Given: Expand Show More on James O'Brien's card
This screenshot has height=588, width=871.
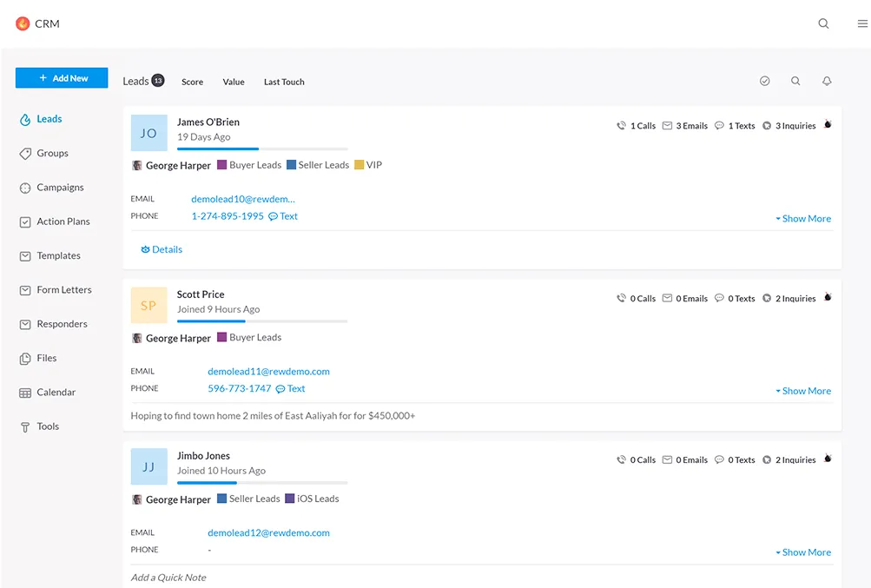Looking at the screenshot, I should tap(803, 219).
